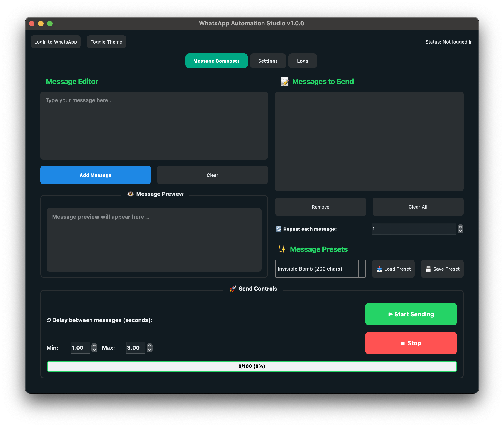Click the inbox icon on Load Preset
The width and height of the screenshot is (504, 427).
click(379, 269)
